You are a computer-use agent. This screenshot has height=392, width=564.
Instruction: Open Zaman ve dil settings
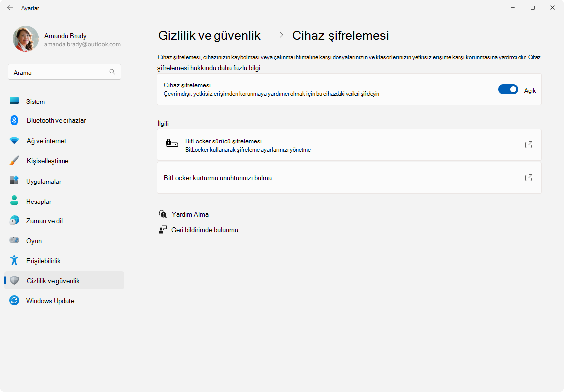tap(64, 221)
